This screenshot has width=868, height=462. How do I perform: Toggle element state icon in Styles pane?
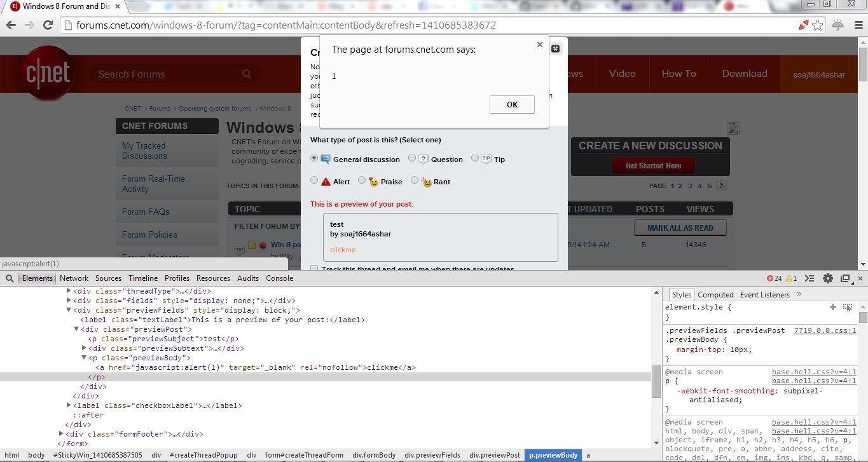[x=848, y=307]
